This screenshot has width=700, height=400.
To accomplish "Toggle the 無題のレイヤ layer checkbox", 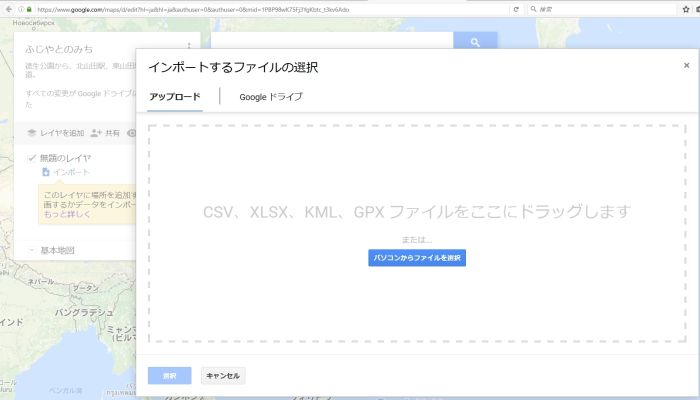I will [32, 158].
